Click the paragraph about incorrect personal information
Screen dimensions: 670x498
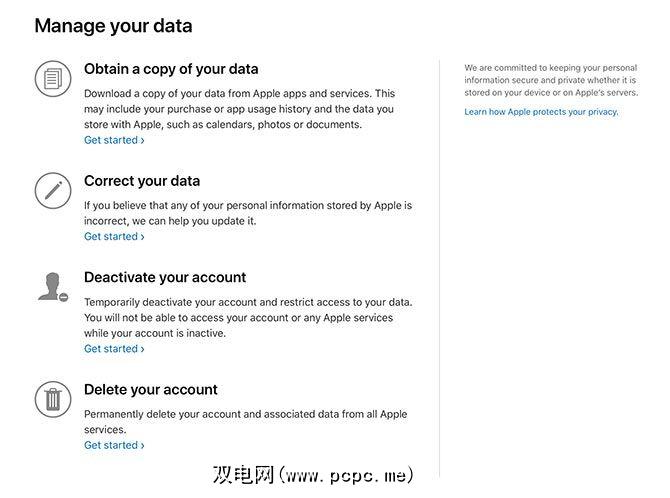tap(247, 213)
